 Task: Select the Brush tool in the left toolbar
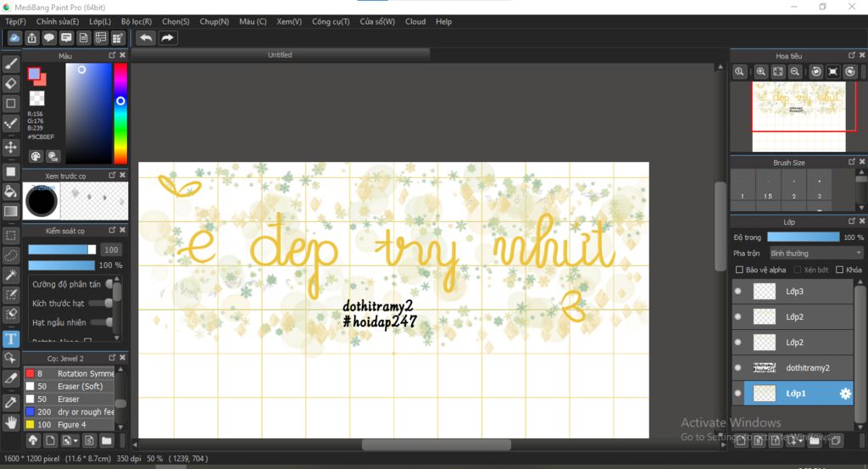(x=11, y=64)
